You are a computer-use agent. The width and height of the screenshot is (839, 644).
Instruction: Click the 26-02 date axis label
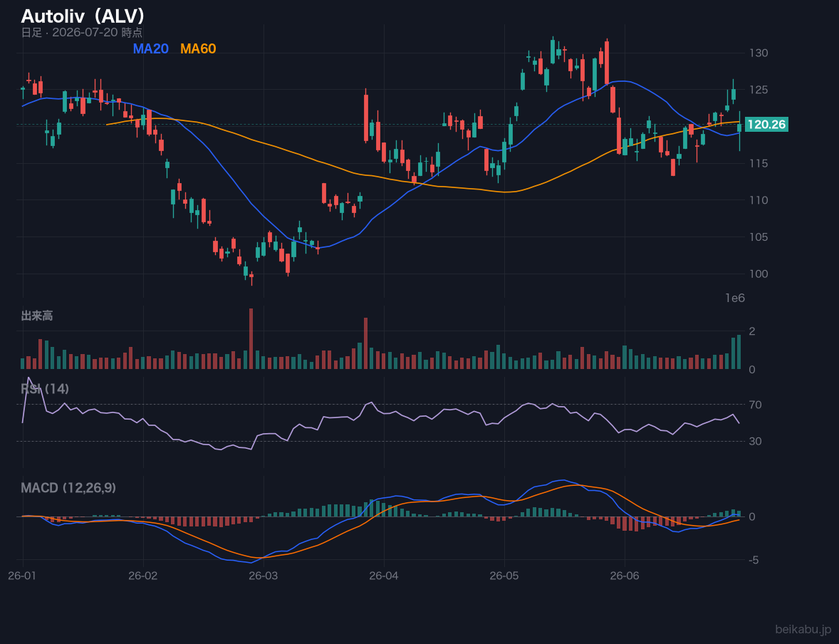[143, 576]
